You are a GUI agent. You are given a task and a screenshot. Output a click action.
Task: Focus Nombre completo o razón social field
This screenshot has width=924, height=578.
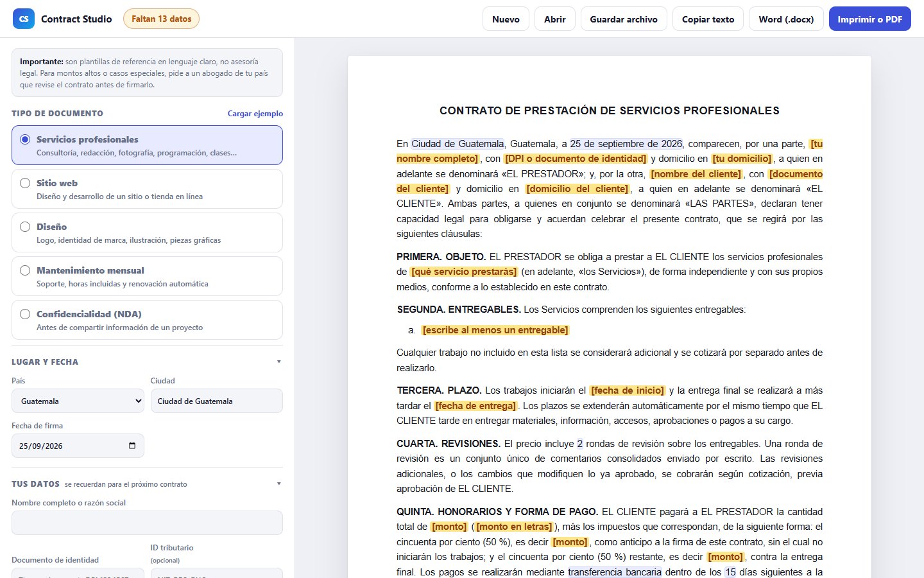[x=147, y=523]
